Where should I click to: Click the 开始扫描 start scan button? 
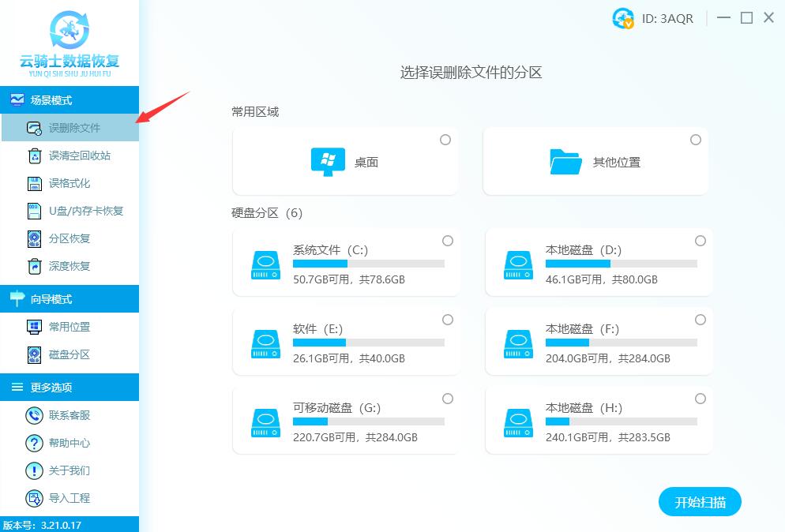(700, 501)
